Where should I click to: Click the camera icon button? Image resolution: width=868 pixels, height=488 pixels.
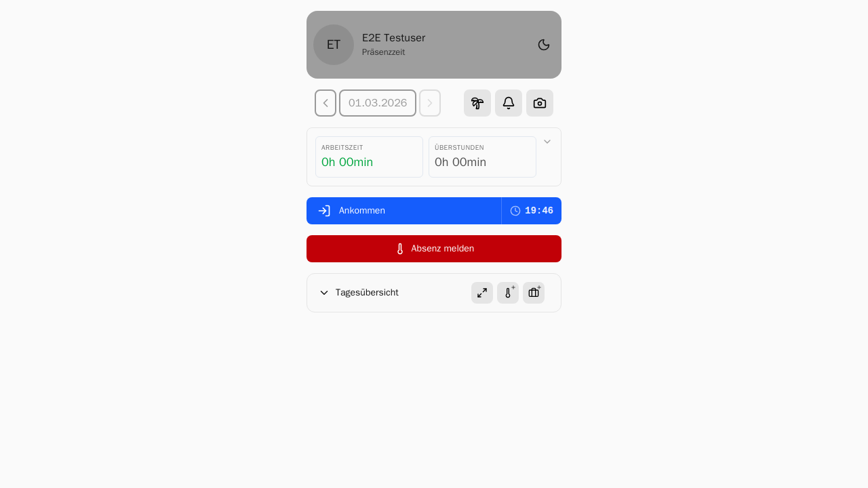[540, 103]
